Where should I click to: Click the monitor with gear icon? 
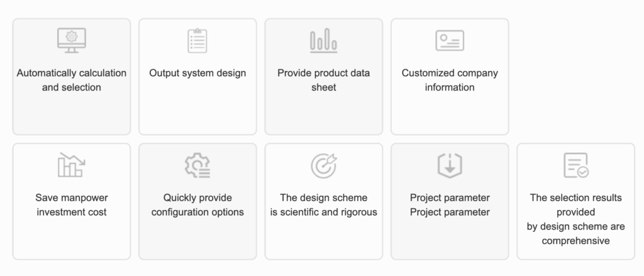point(72,40)
